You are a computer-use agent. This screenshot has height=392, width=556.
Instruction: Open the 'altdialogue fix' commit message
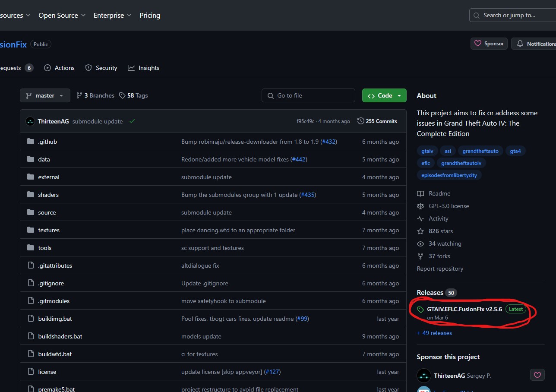point(200,266)
